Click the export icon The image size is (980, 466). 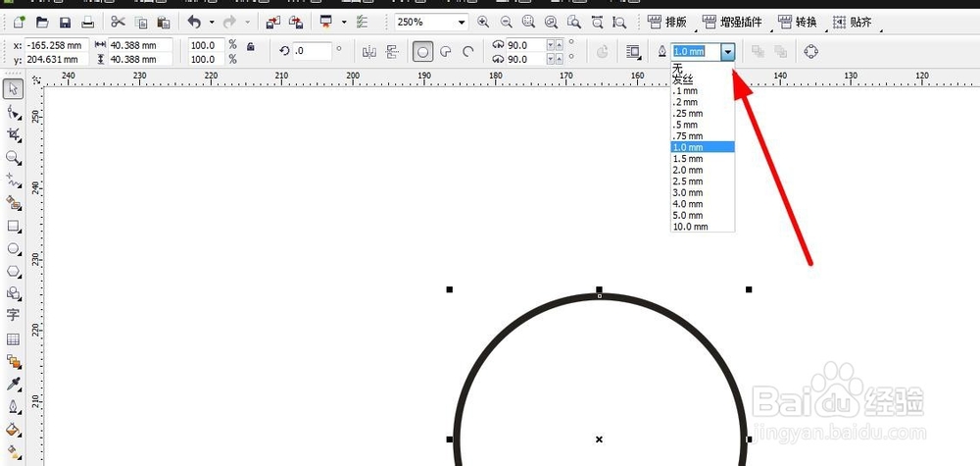296,23
